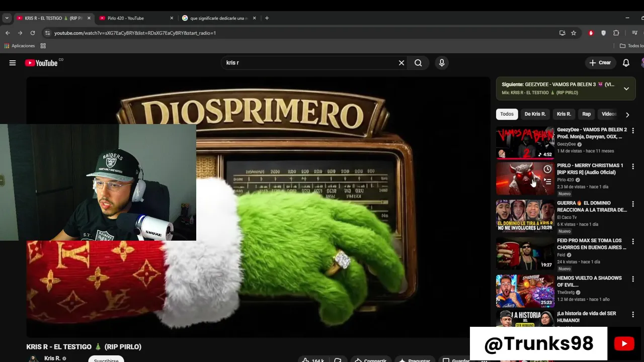Image resolution: width=644 pixels, height=362 pixels.
Task: Open the YouTube hamburger guide menu
Action: tap(13, 63)
